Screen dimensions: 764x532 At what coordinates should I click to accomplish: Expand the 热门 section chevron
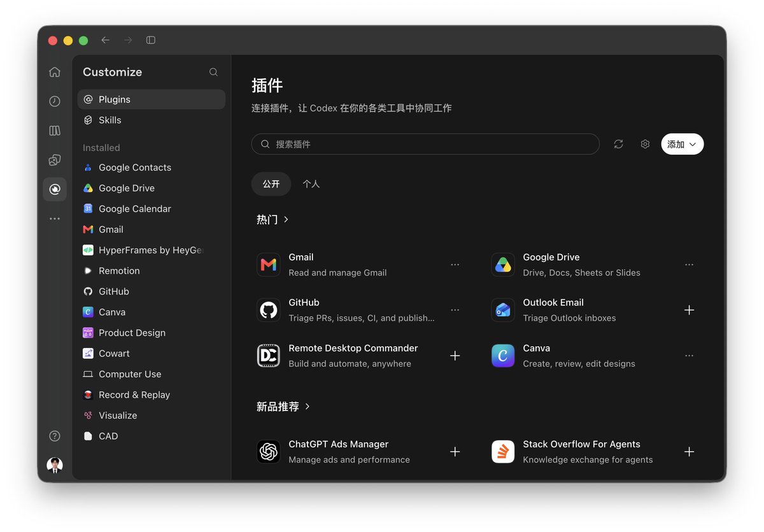pos(286,220)
